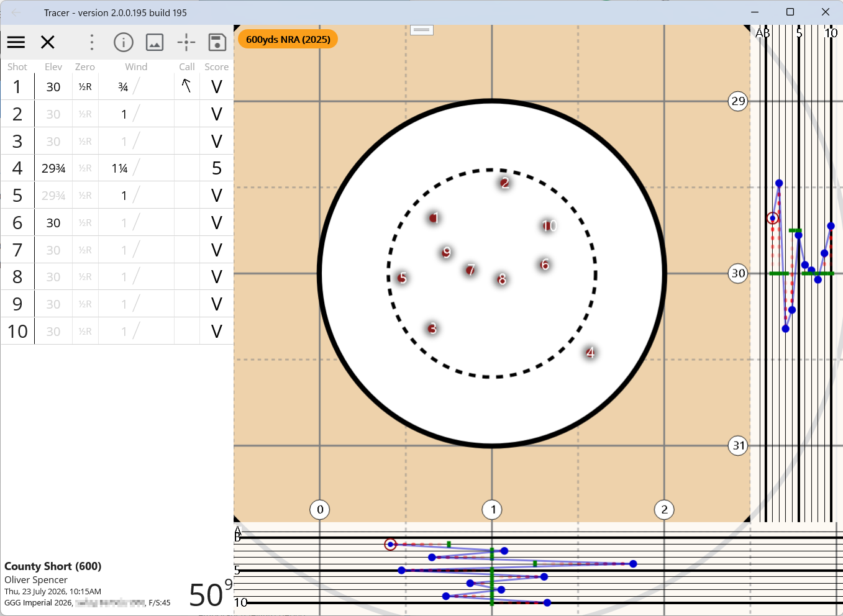The width and height of the screenshot is (843, 616).
Task: Click shot marker 3 on the target
Action: coord(432,328)
